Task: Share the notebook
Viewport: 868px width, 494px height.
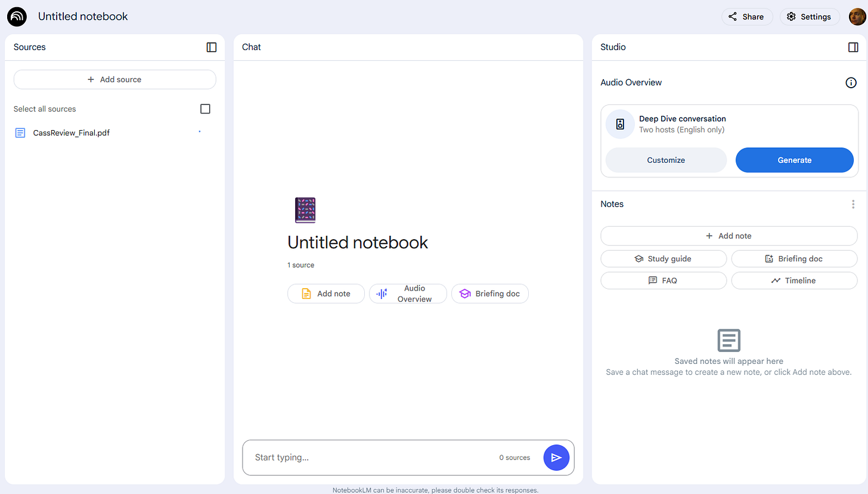Action: point(747,17)
